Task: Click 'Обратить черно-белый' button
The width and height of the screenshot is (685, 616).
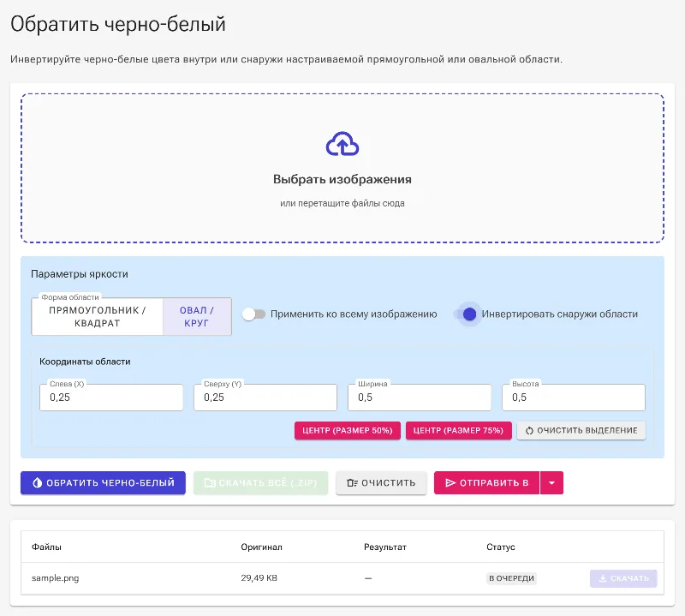Action: click(x=103, y=482)
